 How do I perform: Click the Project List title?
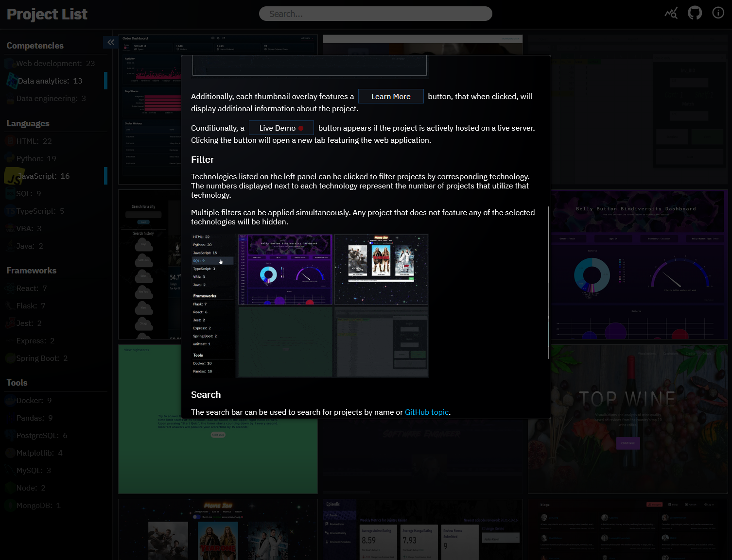(47, 14)
